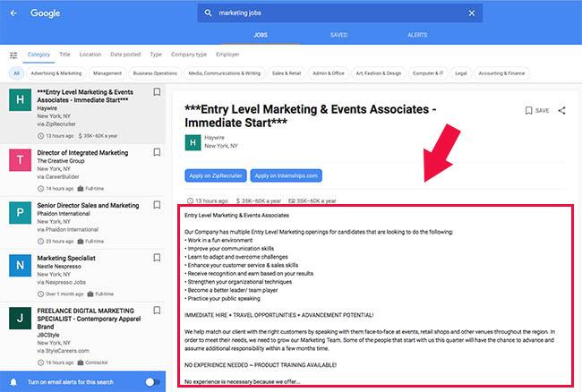The height and width of the screenshot is (392, 582).
Task: Click '13 hours ago' in job details
Action: pos(207,200)
